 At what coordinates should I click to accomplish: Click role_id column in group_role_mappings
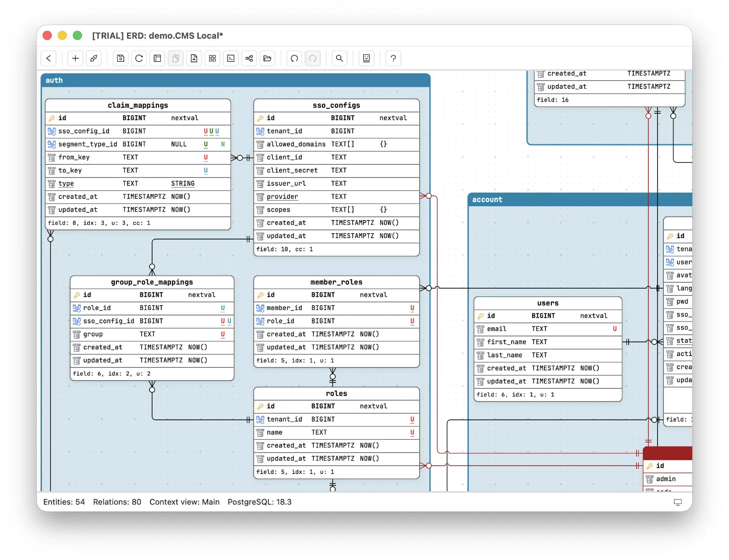pyautogui.click(x=152, y=308)
